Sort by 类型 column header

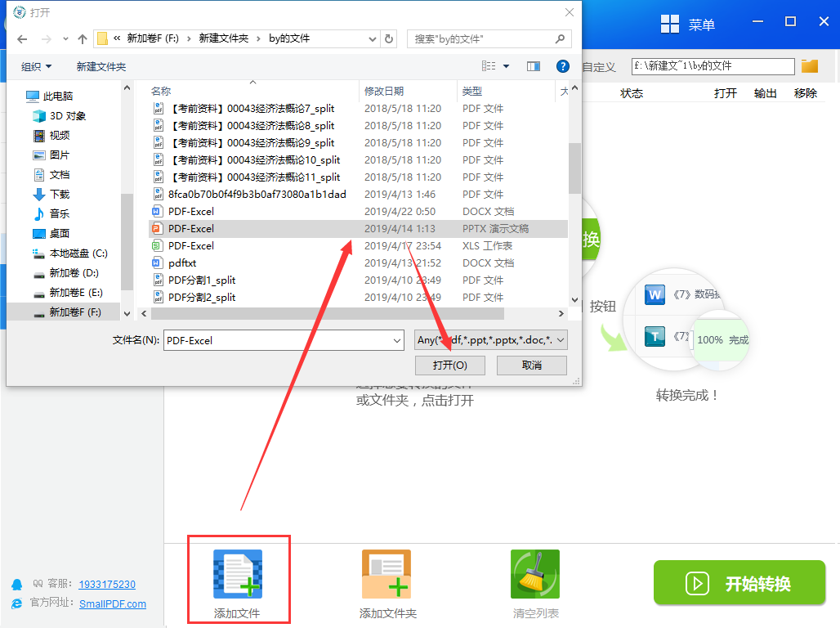click(x=472, y=91)
